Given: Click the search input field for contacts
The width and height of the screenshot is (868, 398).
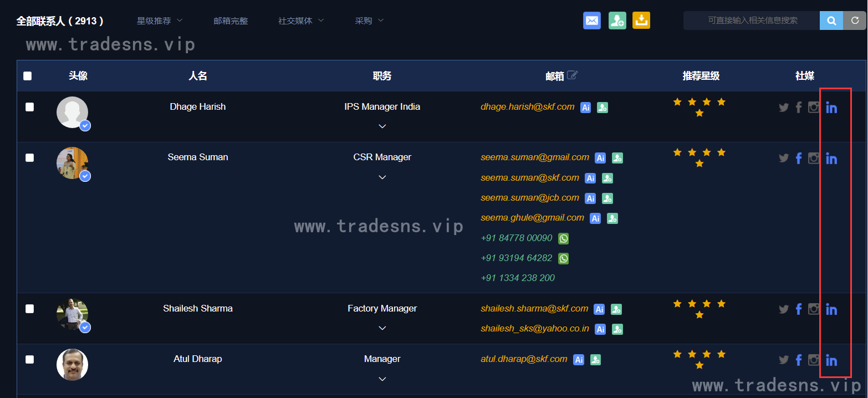Looking at the screenshot, I should coord(752,21).
